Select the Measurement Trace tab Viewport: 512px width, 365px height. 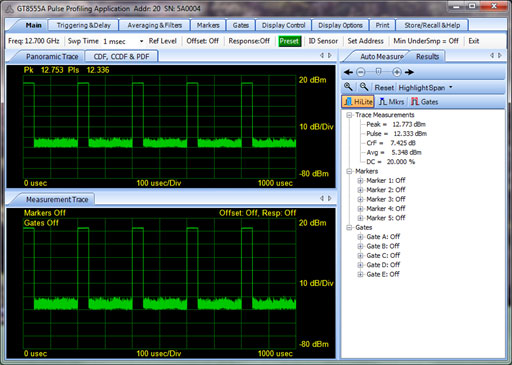(57, 199)
